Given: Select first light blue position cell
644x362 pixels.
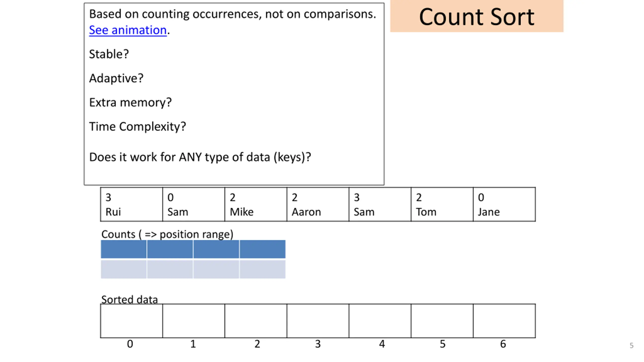Looking at the screenshot, I should pyautogui.click(x=124, y=269).
